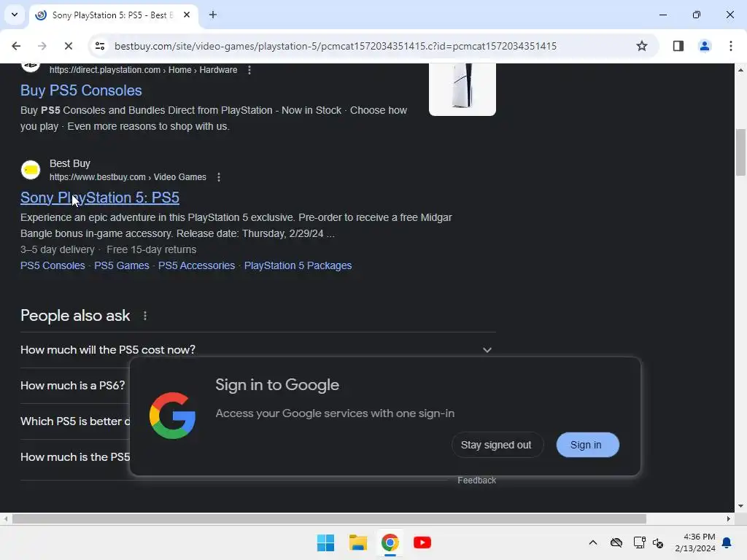
Task: Open the notifications bell
Action: coord(727,542)
